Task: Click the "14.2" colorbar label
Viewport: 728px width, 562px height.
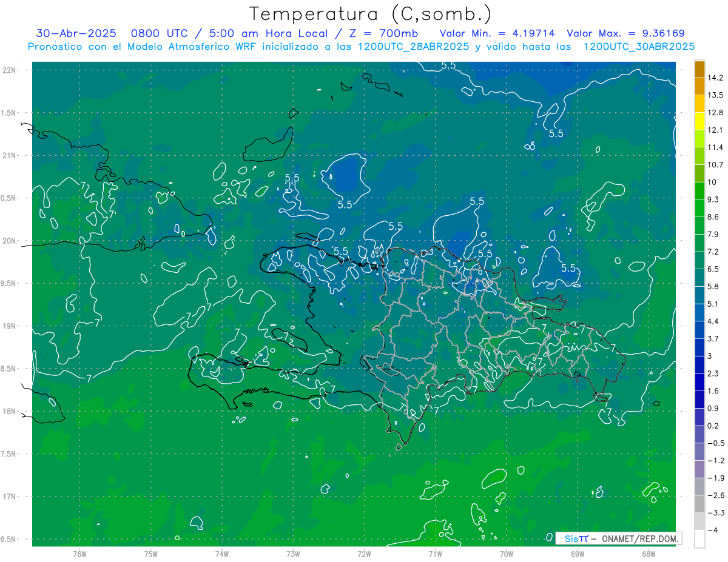Action: (x=716, y=78)
